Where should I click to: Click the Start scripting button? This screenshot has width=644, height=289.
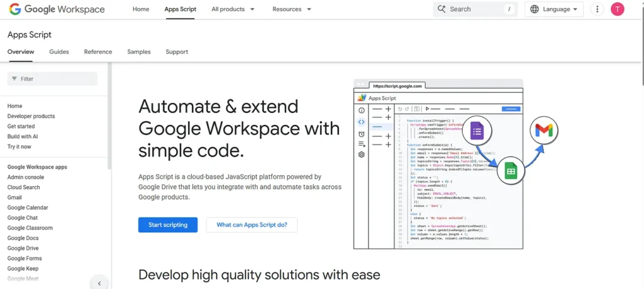168,225
